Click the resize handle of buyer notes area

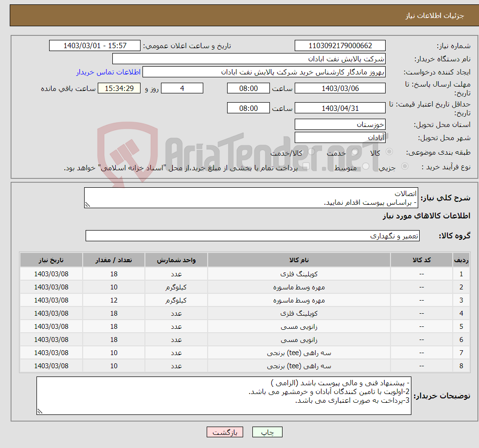click(40, 412)
